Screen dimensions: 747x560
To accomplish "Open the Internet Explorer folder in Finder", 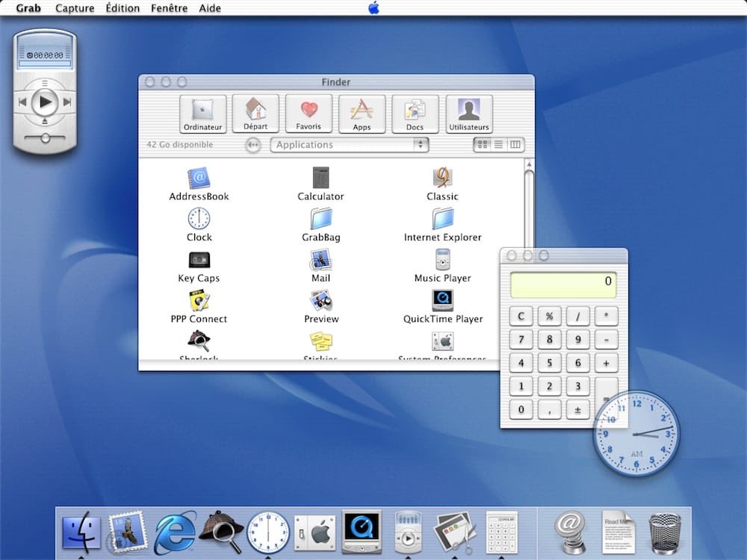I will [x=442, y=219].
